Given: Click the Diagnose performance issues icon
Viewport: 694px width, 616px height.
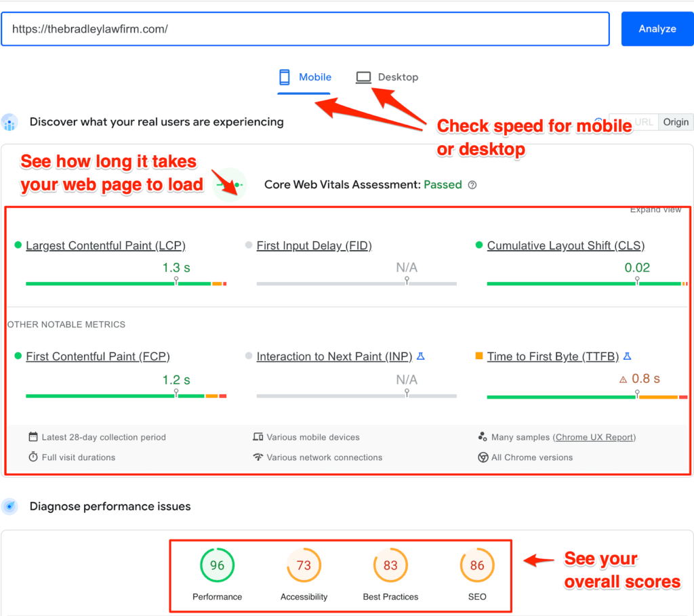Looking at the screenshot, I should [x=9, y=506].
